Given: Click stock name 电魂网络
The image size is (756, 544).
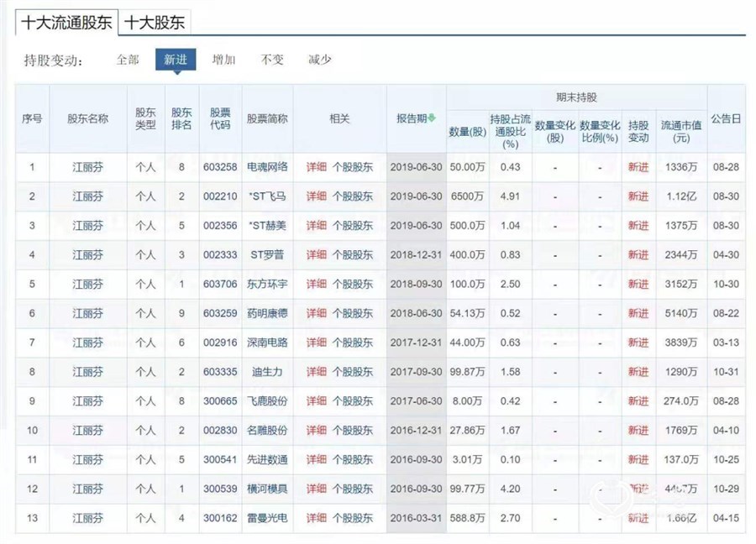Looking at the screenshot, I should 267,167.
